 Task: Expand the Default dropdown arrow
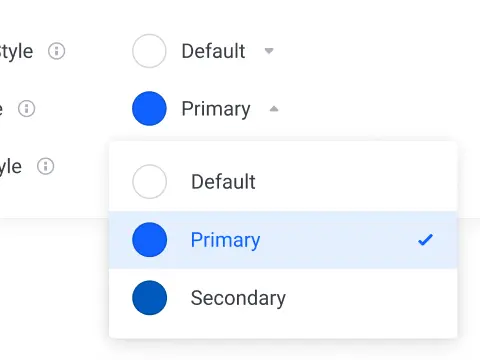click(269, 51)
